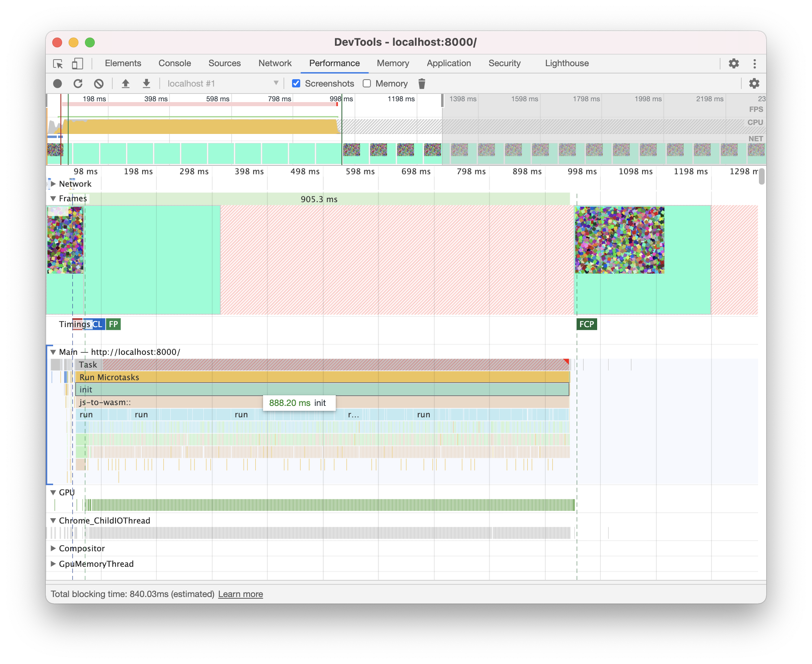
Task: Open the Application tab
Action: [x=449, y=63]
